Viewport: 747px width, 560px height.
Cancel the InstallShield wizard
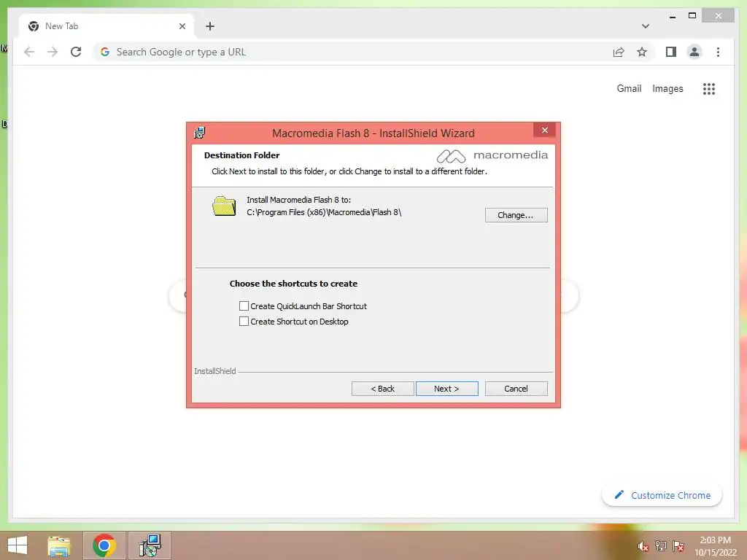click(x=516, y=389)
